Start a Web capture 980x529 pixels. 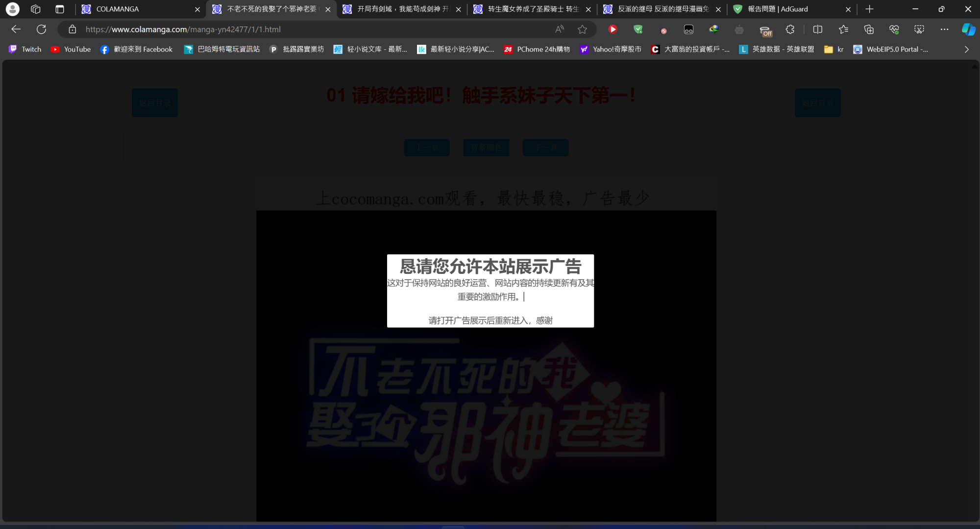point(919,29)
